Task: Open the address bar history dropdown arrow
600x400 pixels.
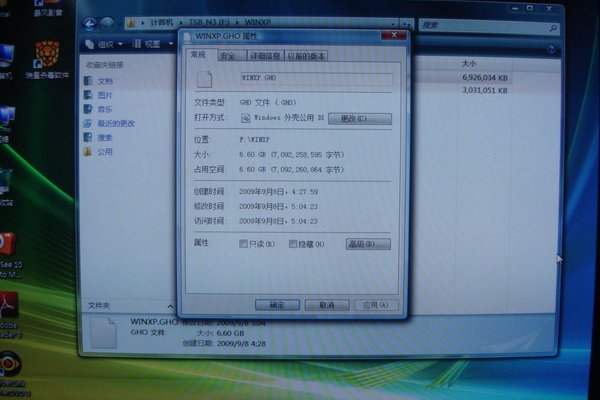Action: pos(393,24)
